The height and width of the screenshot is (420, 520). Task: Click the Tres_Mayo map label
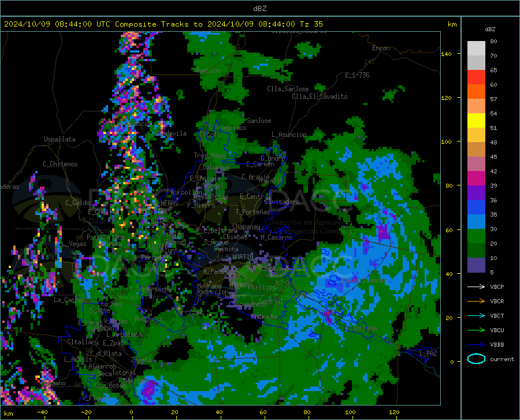pyautogui.click(x=210, y=155)
